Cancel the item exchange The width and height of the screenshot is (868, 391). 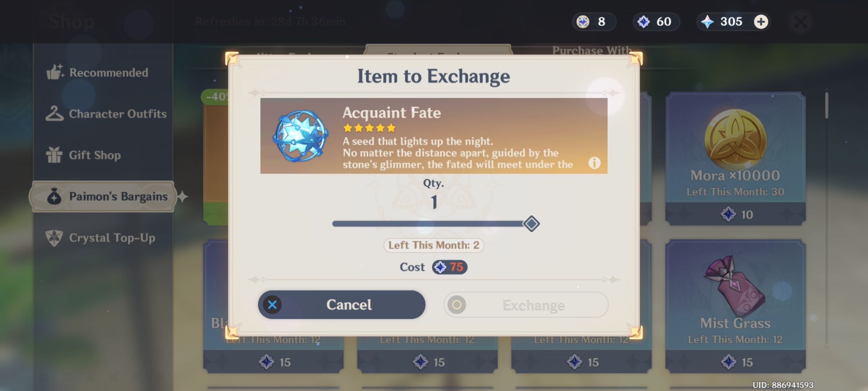coord(341,304)
